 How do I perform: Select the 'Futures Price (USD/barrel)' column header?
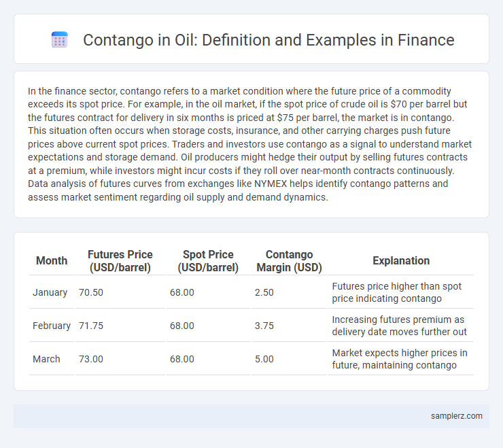point(120,260)
